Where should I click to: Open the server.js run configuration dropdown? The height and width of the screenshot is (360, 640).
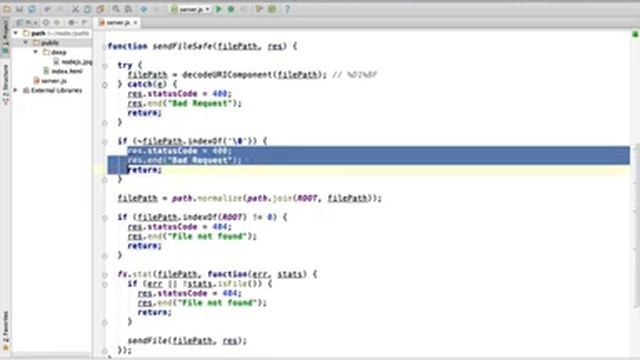click(x=190, y=9)
